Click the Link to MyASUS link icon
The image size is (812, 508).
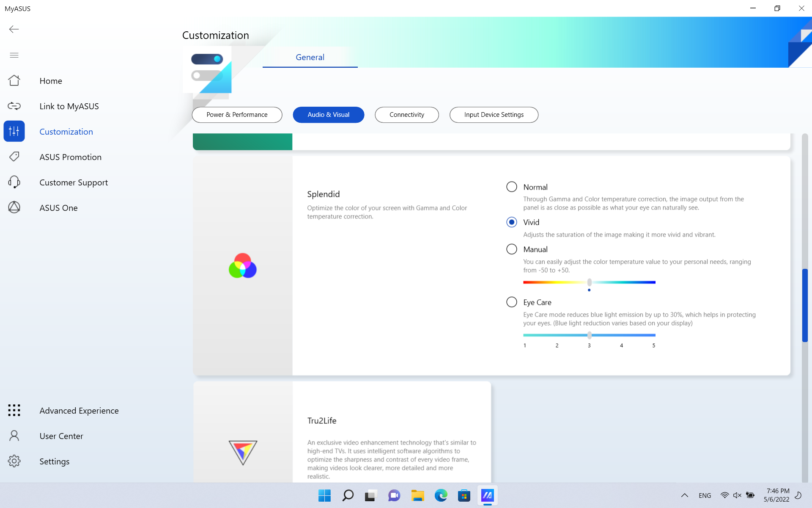click(x=14, y=106)
